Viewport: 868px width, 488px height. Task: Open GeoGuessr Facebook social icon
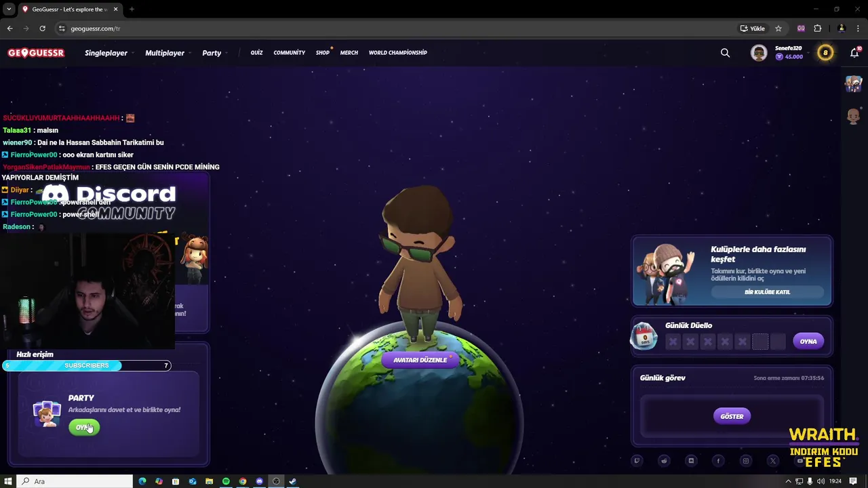pyautogui.click(x=718, y=461)
